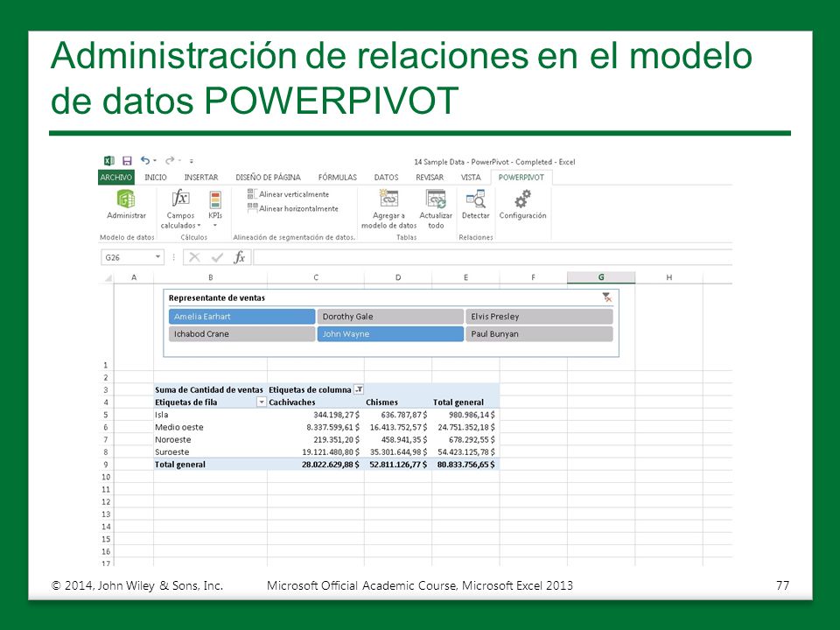The width and height of the screenshot is (840, 630).
Task: Select the Suma de Cantidad de ventas cell
Action: point(211,390)
